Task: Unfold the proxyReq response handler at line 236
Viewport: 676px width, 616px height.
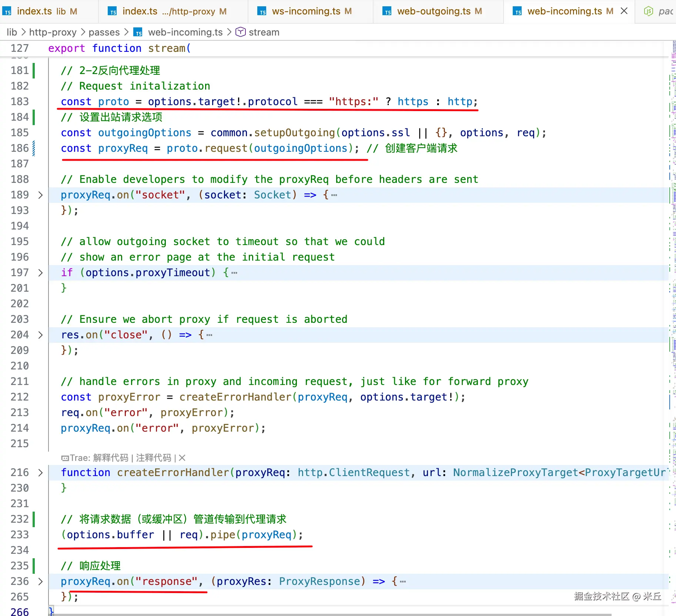Action: (x=40, y=582)
